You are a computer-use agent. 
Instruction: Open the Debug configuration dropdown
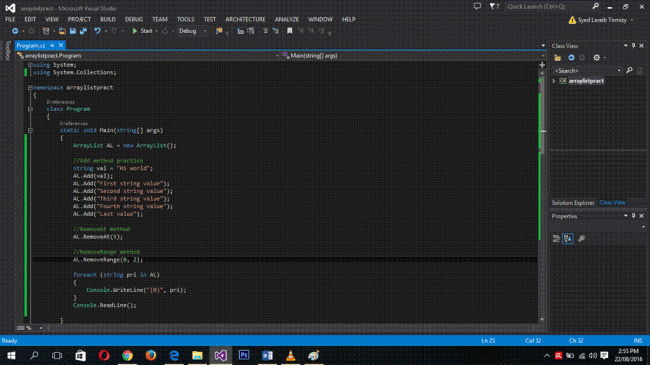point(193,31)
